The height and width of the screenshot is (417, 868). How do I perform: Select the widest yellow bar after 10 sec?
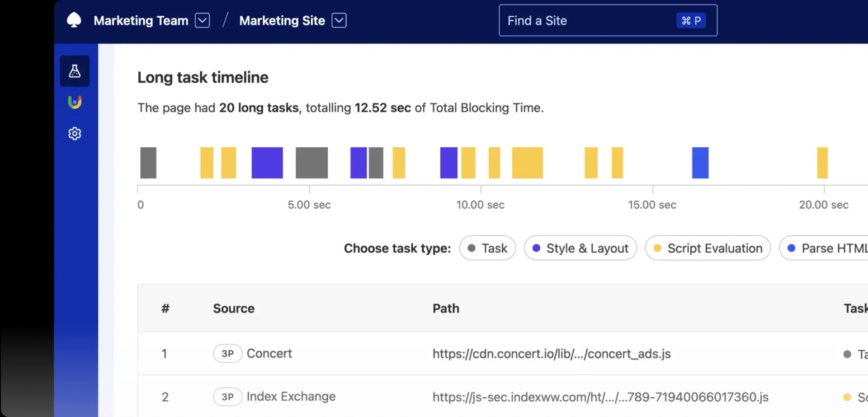pyautogui.click(x=527, y=163)
